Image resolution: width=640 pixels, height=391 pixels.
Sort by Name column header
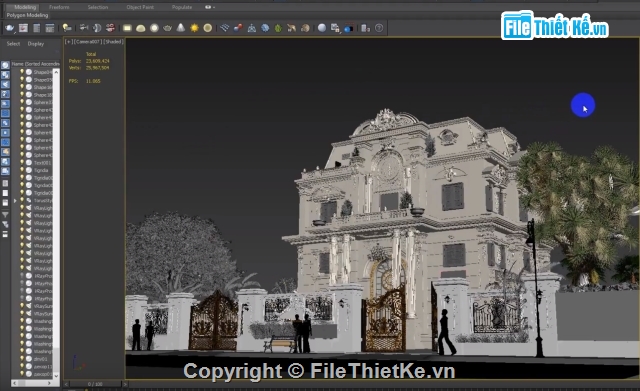click(36, 64)
